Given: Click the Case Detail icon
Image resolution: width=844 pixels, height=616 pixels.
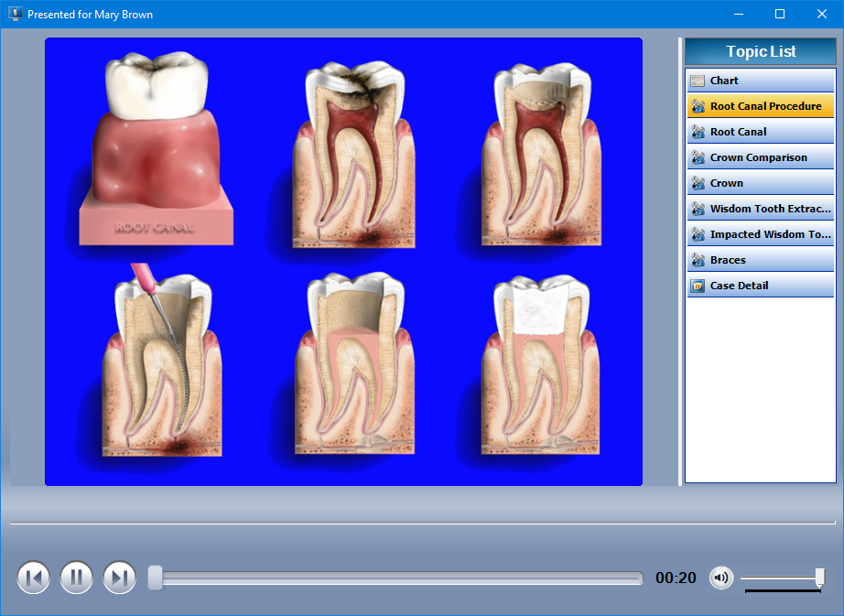Looking at the screenshot, I should pos(698,286).
